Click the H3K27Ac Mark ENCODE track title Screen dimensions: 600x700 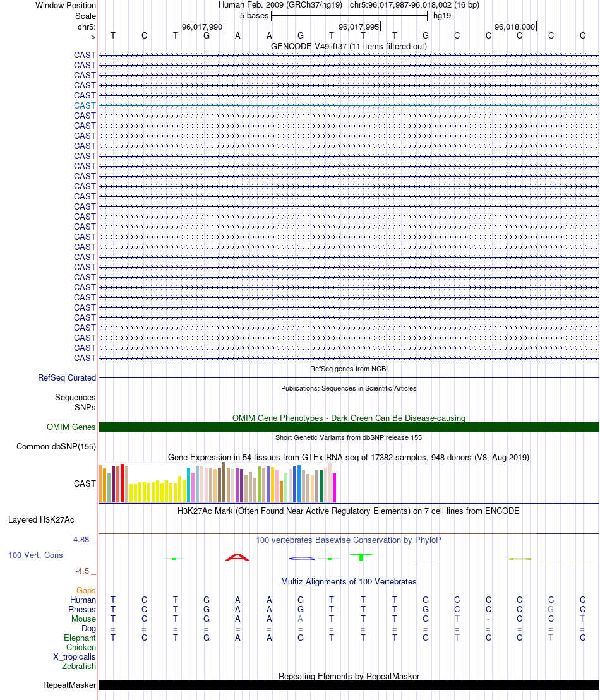(x=349, y=511)
